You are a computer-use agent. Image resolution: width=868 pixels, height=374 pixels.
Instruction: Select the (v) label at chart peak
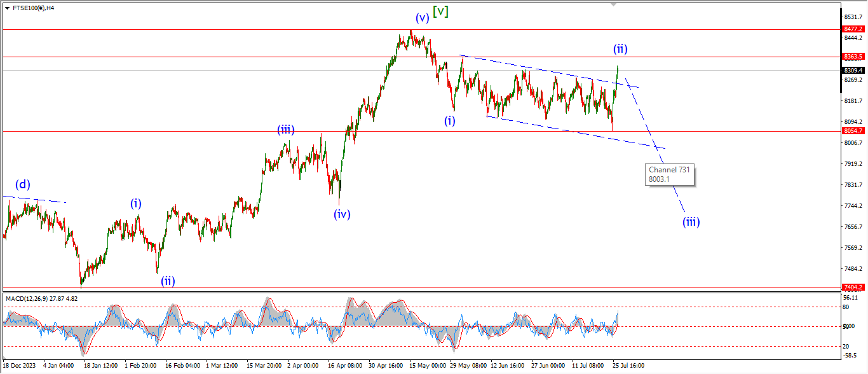click(422, 18)
